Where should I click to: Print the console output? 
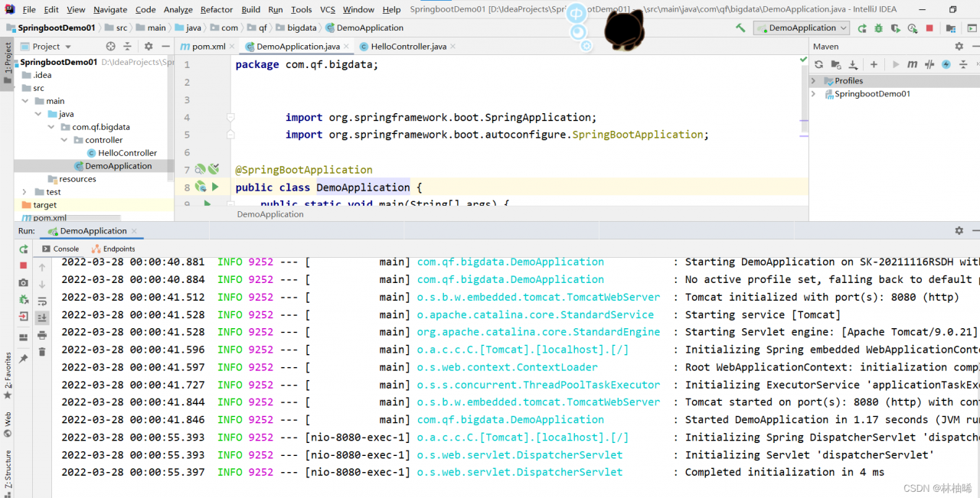tap(42, 335)
